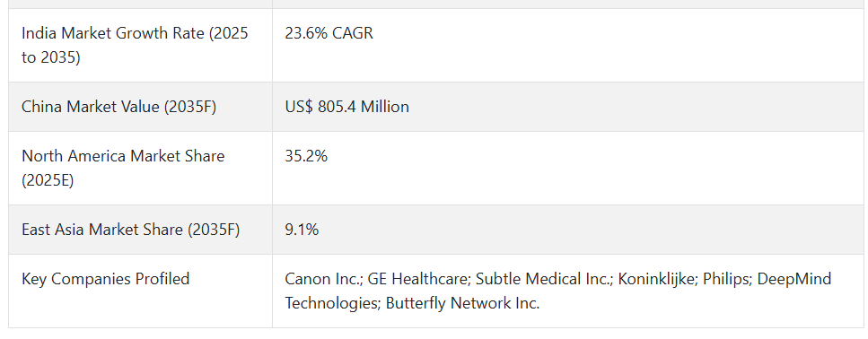This screenshot has width=868, height=339.
Task: Select the 9.1% value cell
Action: coord(570,230)
